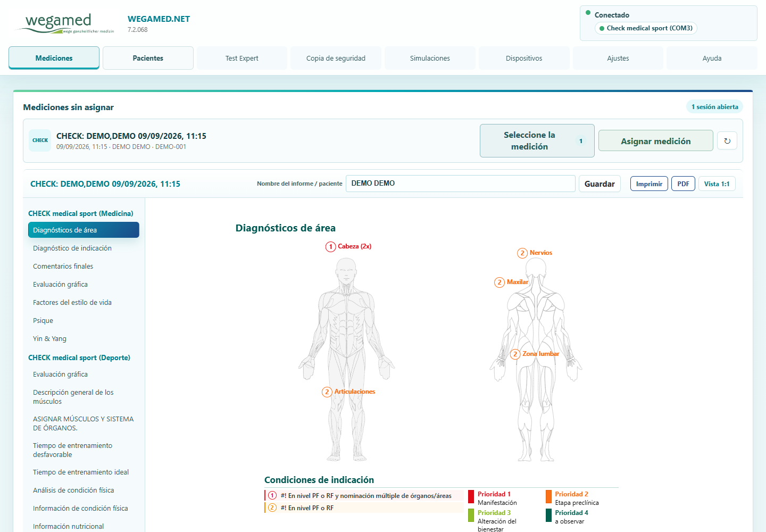Go to the Simulaciones tab

(x=430, y=58)
